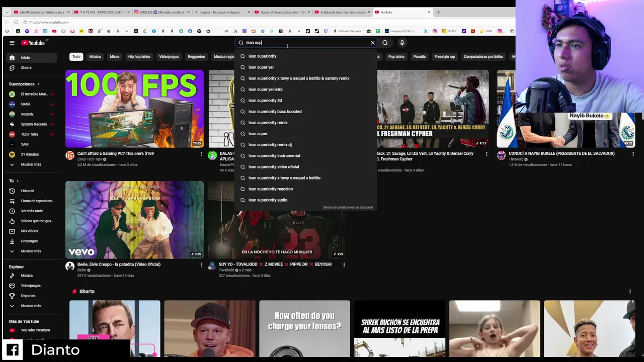Select the 'Todo' filter chip

(x=76, y=57)
